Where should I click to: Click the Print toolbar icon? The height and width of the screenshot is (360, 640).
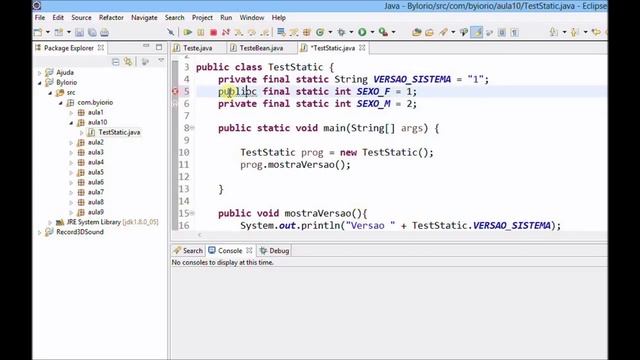point(104,32)
